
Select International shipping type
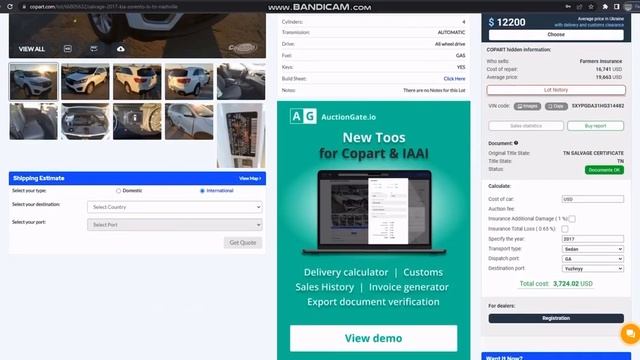(202, 191)
